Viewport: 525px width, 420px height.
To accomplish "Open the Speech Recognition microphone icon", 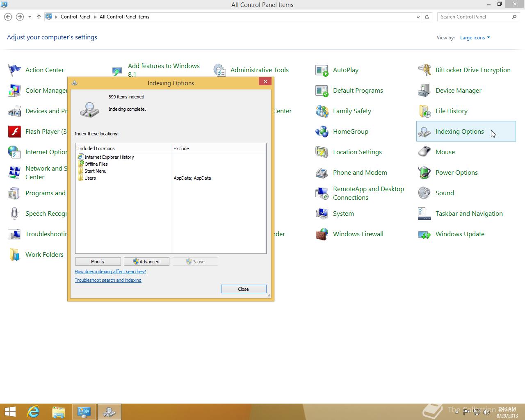I will [14, 214].
